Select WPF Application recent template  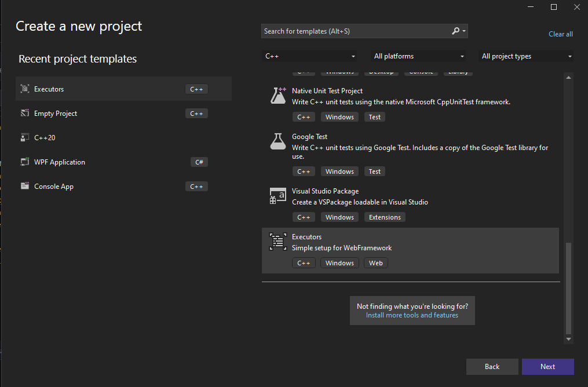(124, 162)
